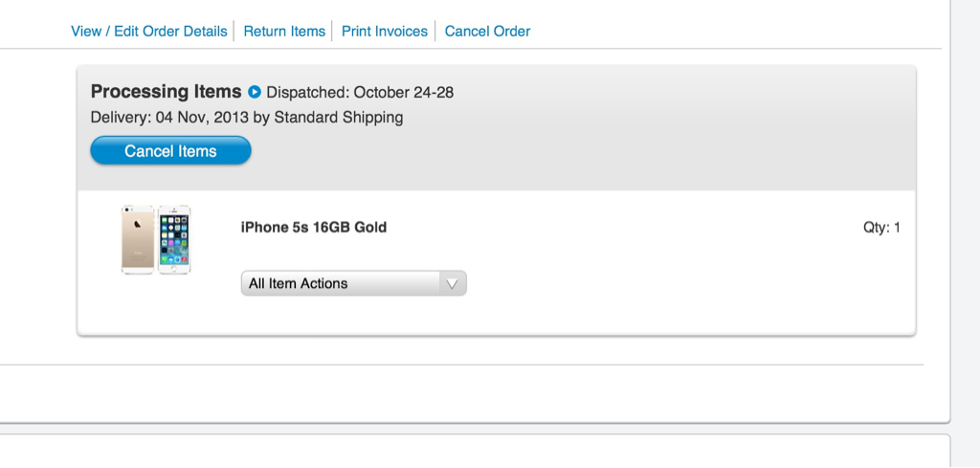Screen dimensions: 980x468
Task: Click the gray Processing Items header area
Action: [622, 144]
